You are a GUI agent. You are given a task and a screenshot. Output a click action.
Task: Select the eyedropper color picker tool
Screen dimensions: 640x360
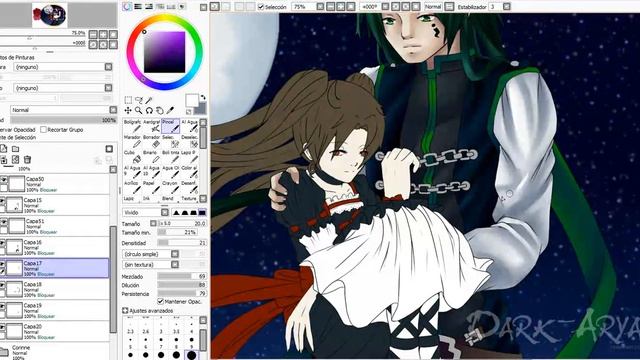170,110
